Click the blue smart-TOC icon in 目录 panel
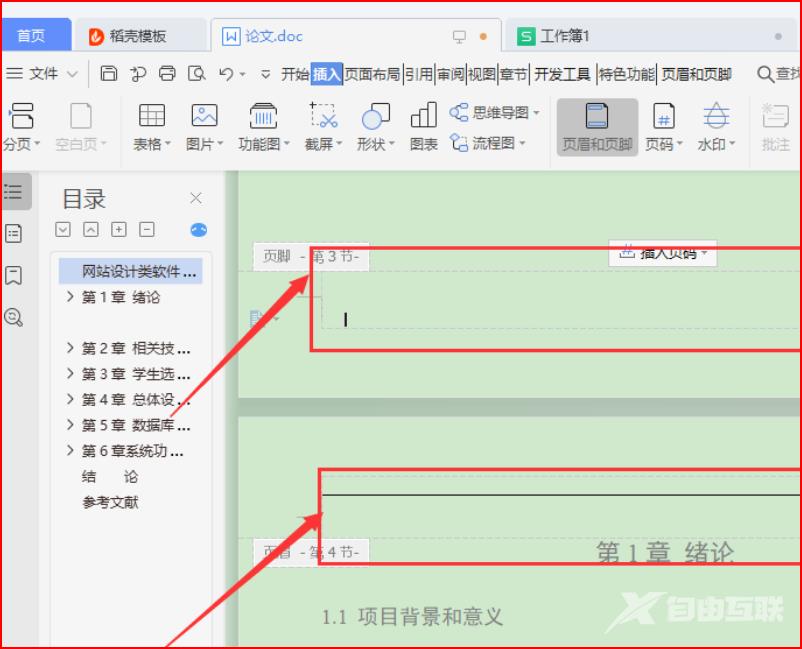This screenshot has height=649, width=802. [x=198, y=230]
